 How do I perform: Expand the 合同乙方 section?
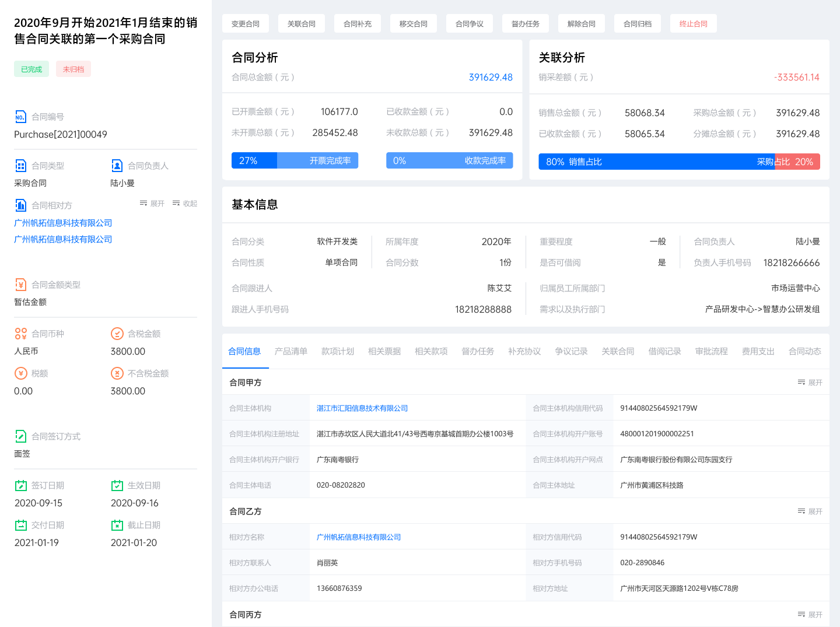(x=810, y=512)
